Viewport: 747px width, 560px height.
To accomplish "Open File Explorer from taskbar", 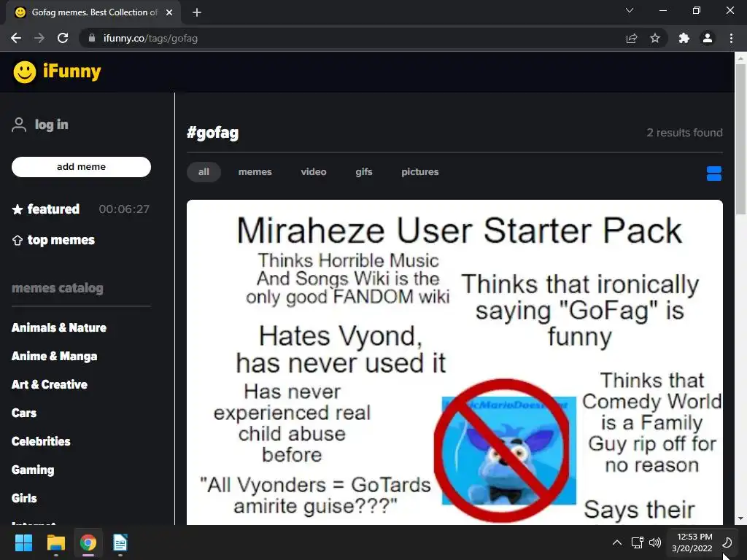I will 55,542.
